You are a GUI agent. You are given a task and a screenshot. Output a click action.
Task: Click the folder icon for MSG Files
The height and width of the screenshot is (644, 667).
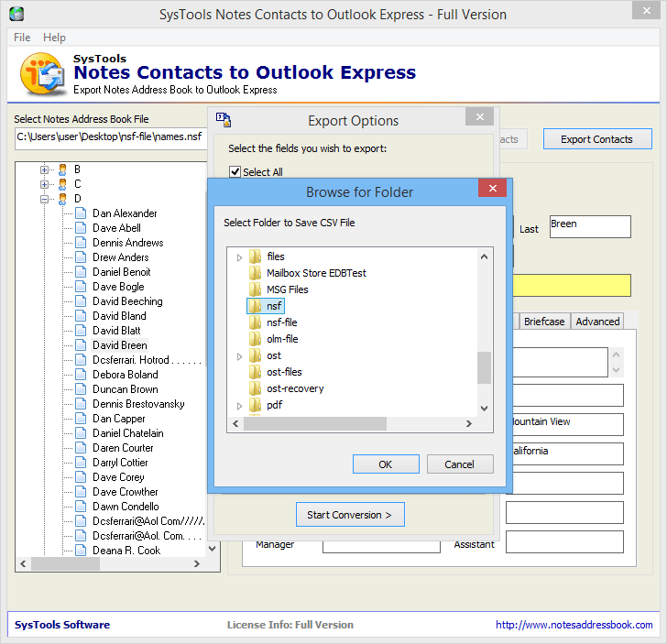(256, 289)
